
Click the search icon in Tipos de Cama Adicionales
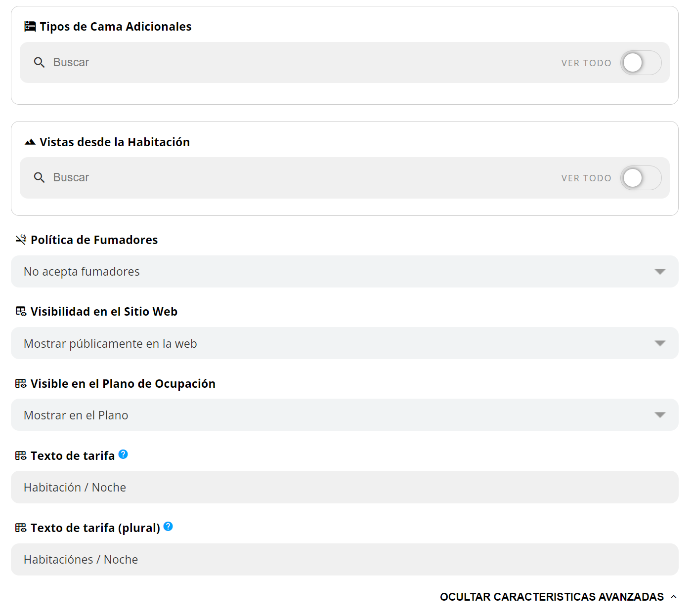point(39,63)
